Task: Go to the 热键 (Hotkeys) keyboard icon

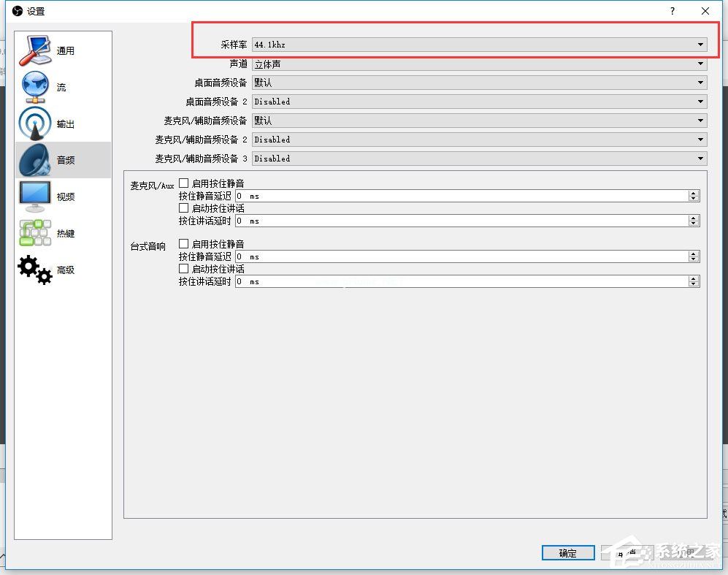Action: click(35, 233)
